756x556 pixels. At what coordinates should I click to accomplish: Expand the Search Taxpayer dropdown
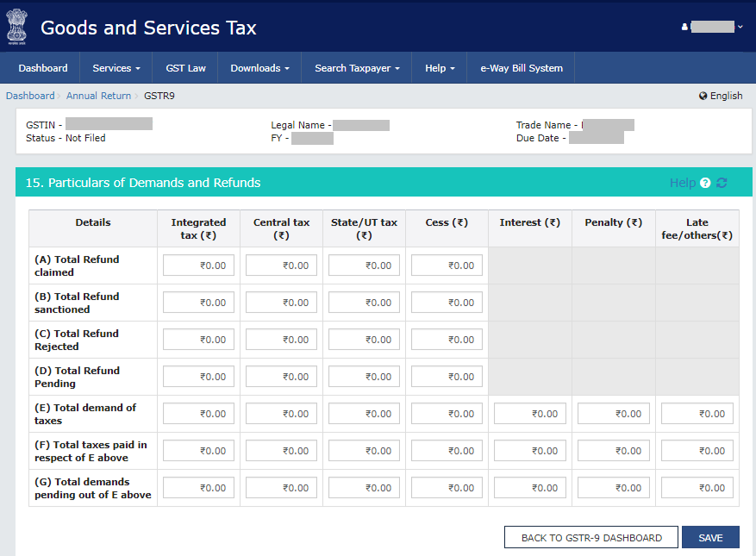[x=357, y=68]
